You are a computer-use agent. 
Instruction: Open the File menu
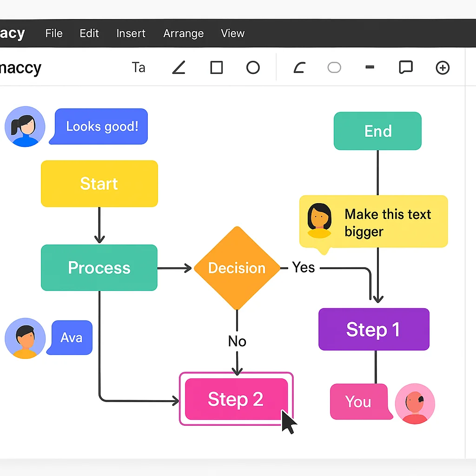tap(53, 33)
